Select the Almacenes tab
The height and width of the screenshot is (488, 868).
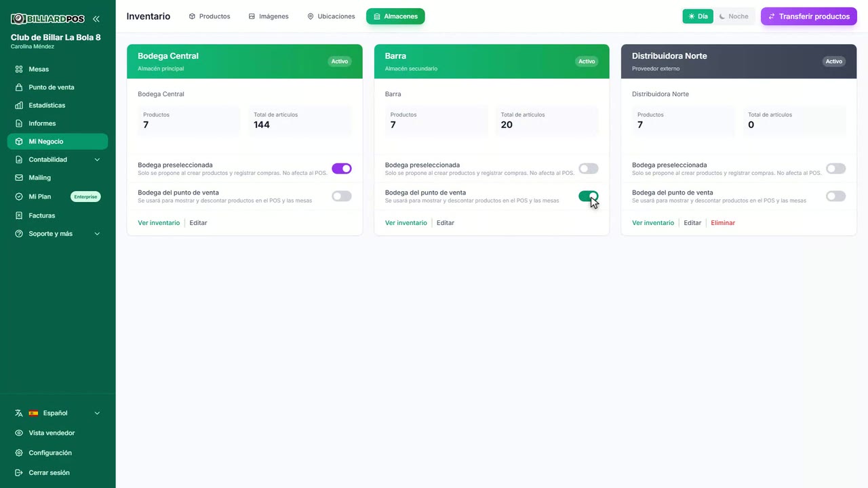coord(395,16)
